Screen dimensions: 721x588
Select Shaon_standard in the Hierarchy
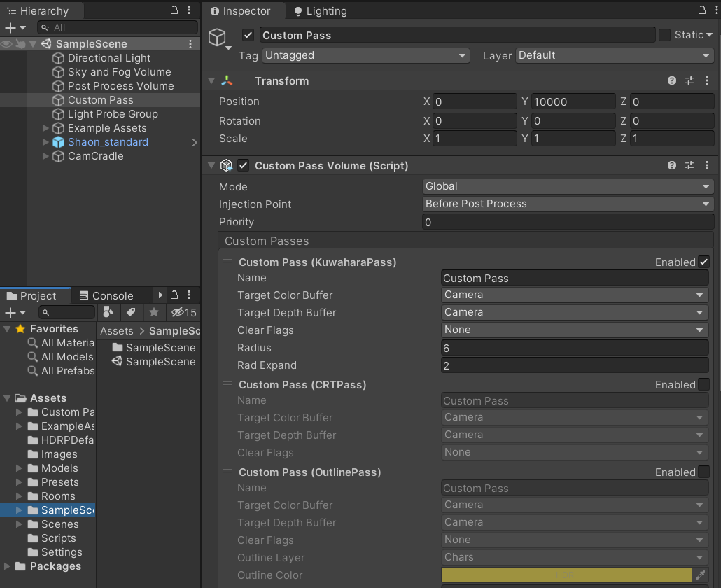[x=108, y=142]
